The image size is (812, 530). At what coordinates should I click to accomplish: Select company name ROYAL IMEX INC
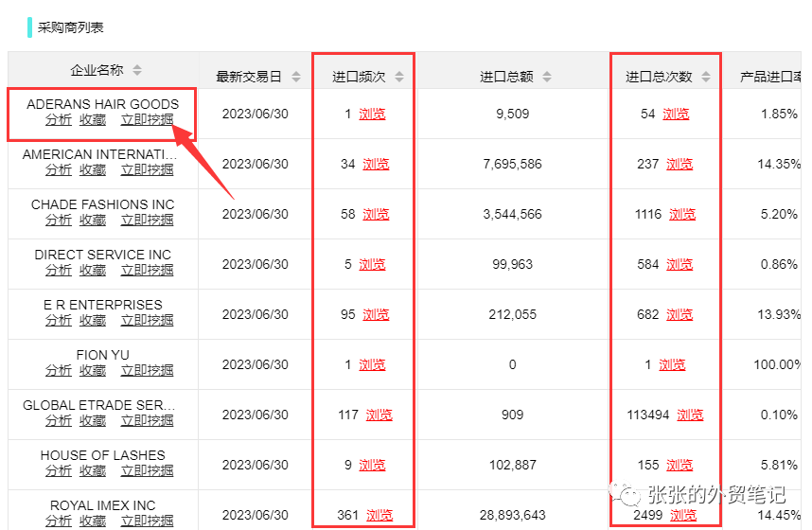102,505
